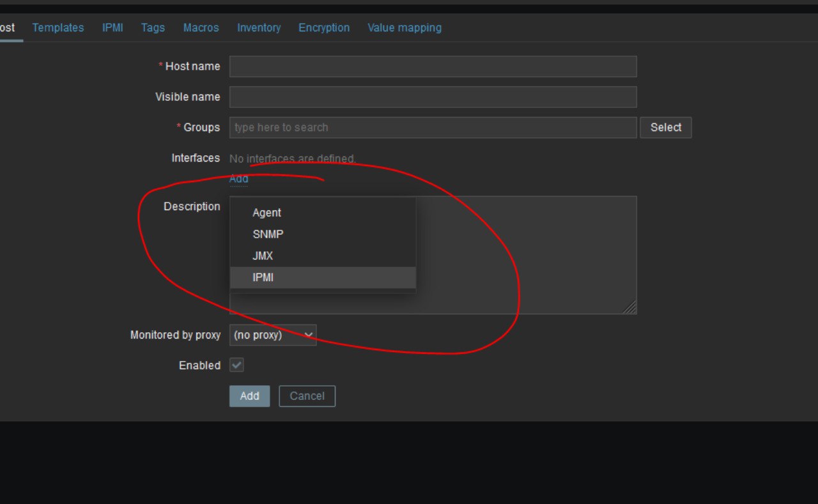The image size is (818, 504).
Task: Pick JMX interface type
Action: coord(323,256)
